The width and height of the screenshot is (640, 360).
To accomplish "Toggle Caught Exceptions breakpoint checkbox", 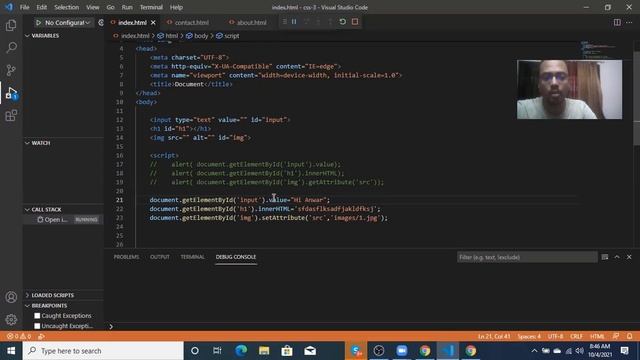I will point(37,316).
